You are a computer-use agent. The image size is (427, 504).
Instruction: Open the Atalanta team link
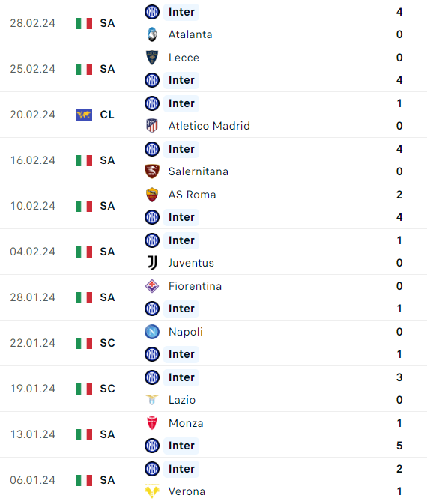coord(190,34)
